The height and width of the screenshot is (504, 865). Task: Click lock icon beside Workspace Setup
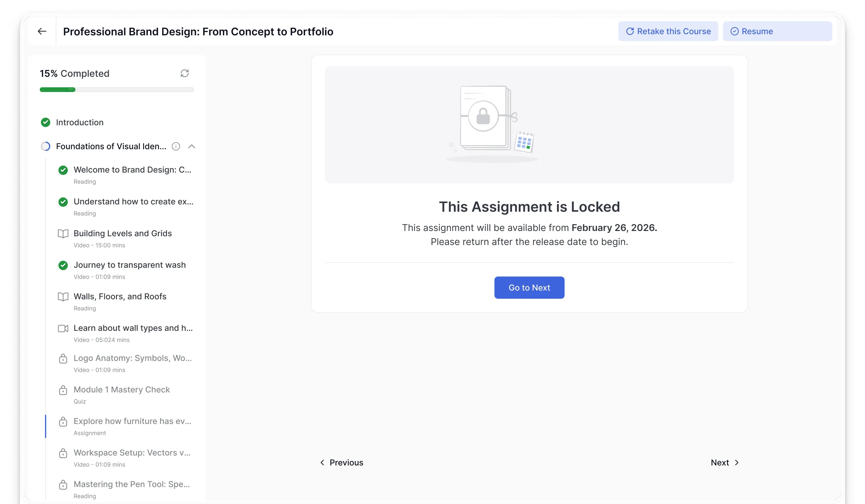63,453
